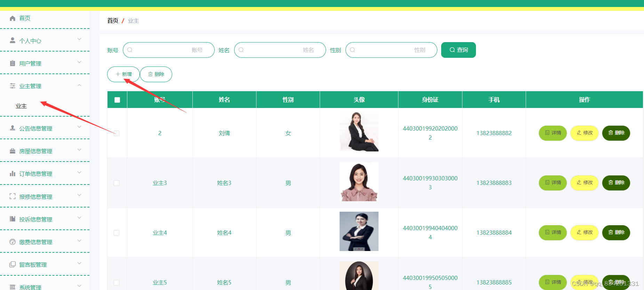Screen dimensions: 644x290
Task: Click the person icon beside 个人中心
Action: coord(13,40)
